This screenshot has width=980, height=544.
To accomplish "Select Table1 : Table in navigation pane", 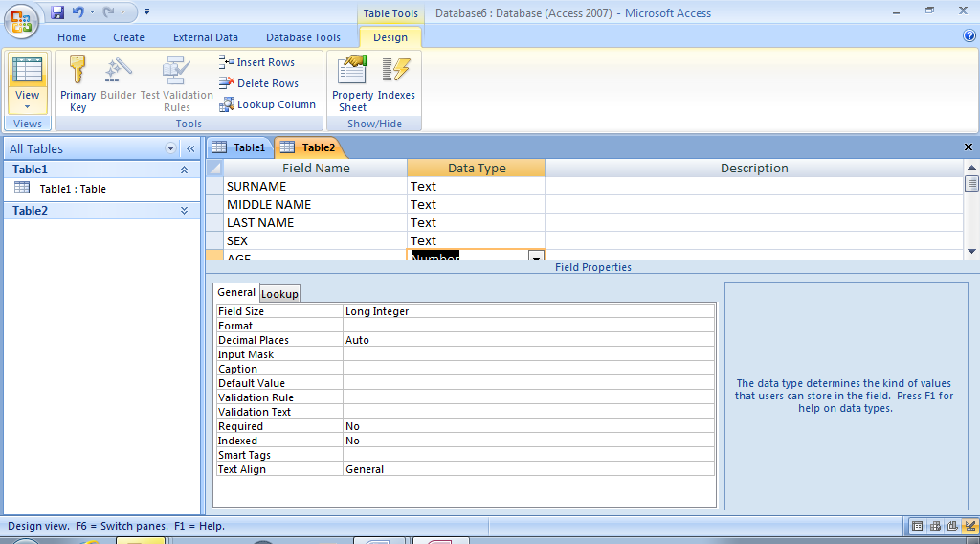I will click(x=73, y=189).
